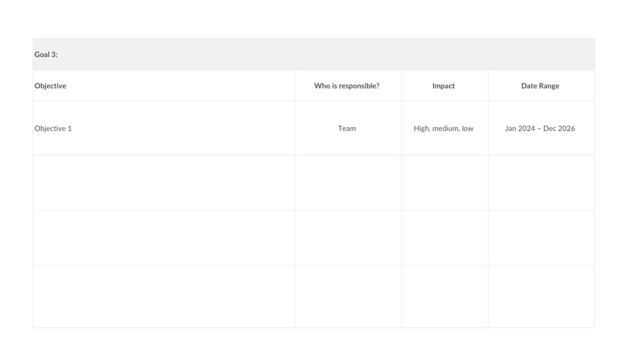
Task: Click the Goal 3 header row
Action: 314,54
